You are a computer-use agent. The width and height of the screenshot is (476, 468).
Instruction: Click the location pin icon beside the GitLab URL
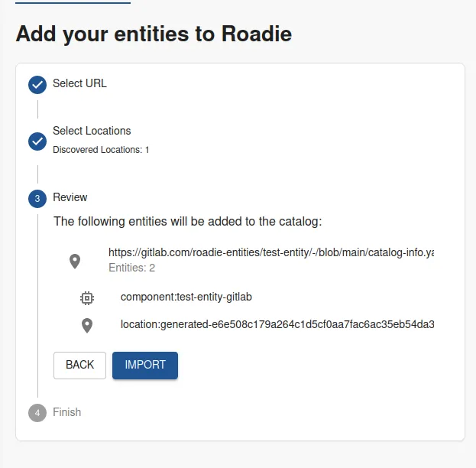[x=75, y=261]
